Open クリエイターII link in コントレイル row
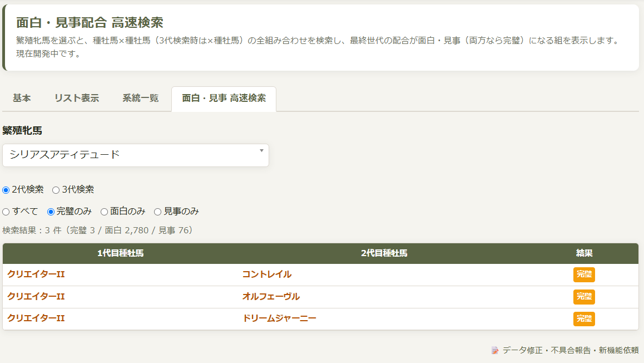The width and height of the screenshot is (644, 363). [36, 274]
